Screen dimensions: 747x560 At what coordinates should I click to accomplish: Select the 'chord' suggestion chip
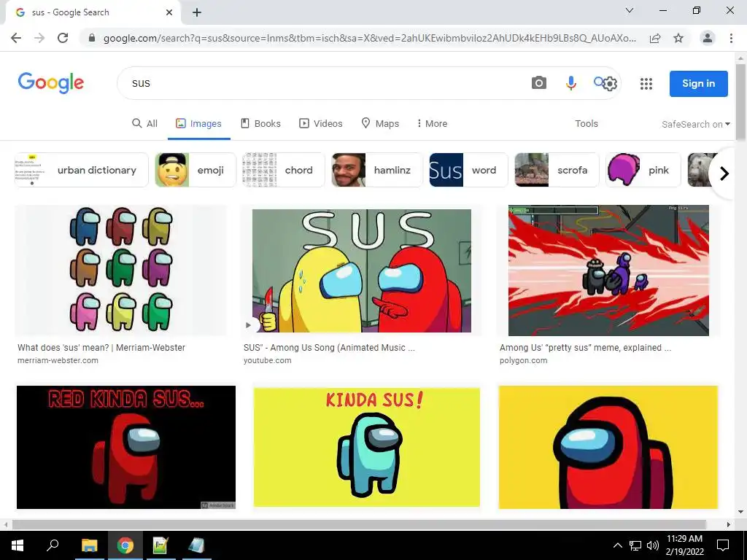pos(284,170)
